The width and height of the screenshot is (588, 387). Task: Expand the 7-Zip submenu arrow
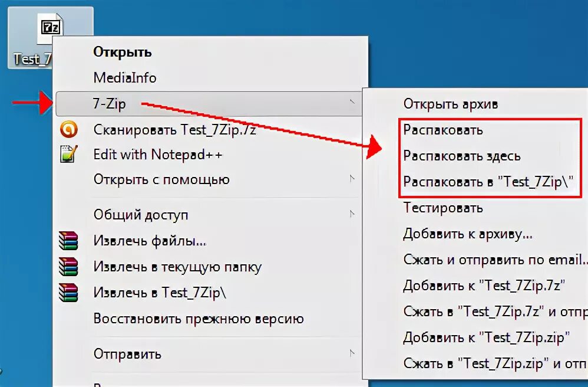pos(352,101)
